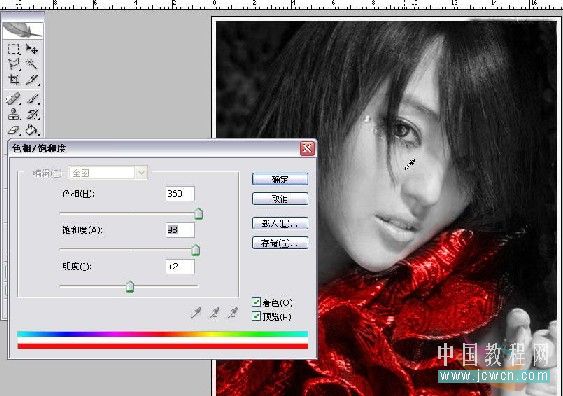
Task: Select the Eraser tool
Action: click(x=14, y=130)
